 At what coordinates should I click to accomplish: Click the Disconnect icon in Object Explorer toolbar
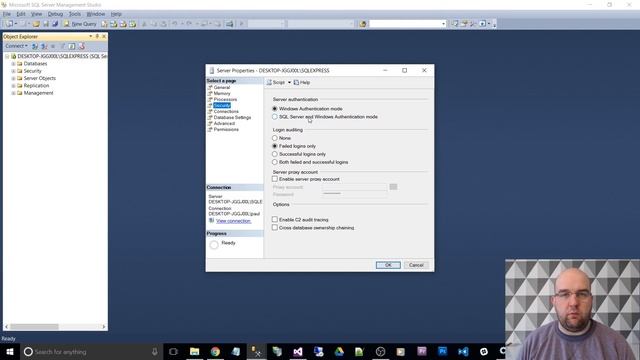(x=44, y=46)
